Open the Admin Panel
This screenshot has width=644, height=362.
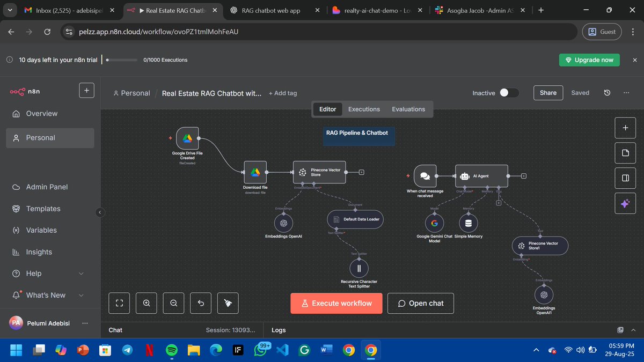50,187
